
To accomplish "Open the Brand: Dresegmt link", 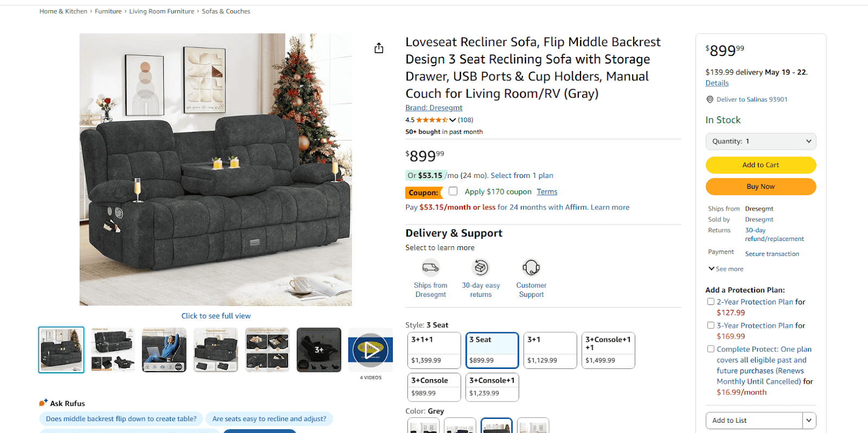I will [433, 108].
